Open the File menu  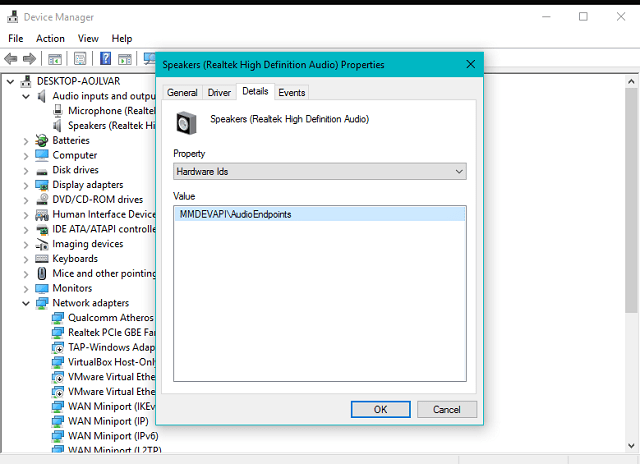pos(16,38)
